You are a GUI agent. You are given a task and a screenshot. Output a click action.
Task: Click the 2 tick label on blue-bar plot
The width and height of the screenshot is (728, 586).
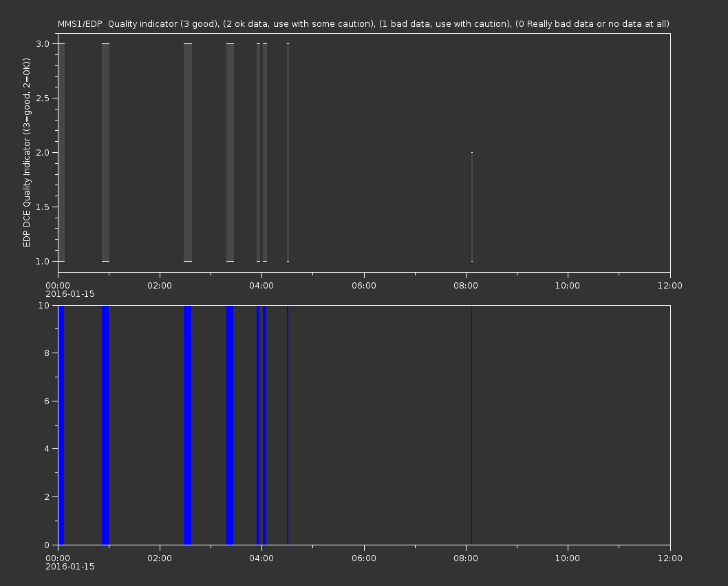(47, 496)
